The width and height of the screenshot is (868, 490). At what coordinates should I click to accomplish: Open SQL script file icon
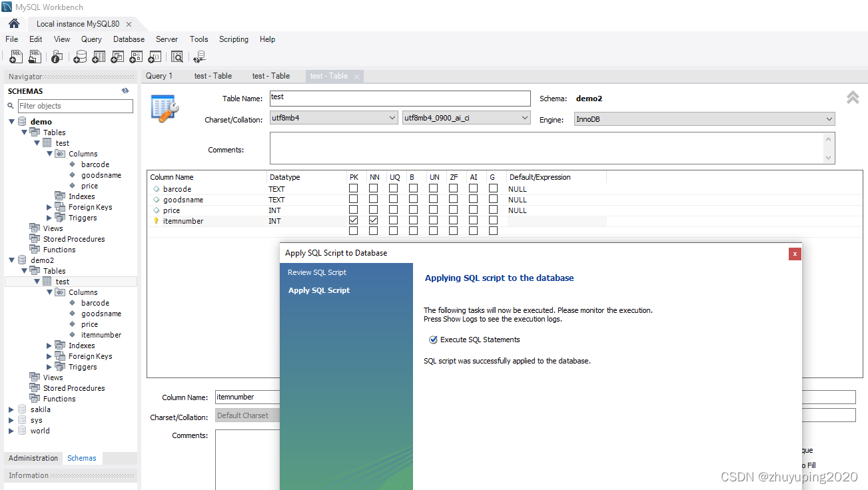pos(35,57)
